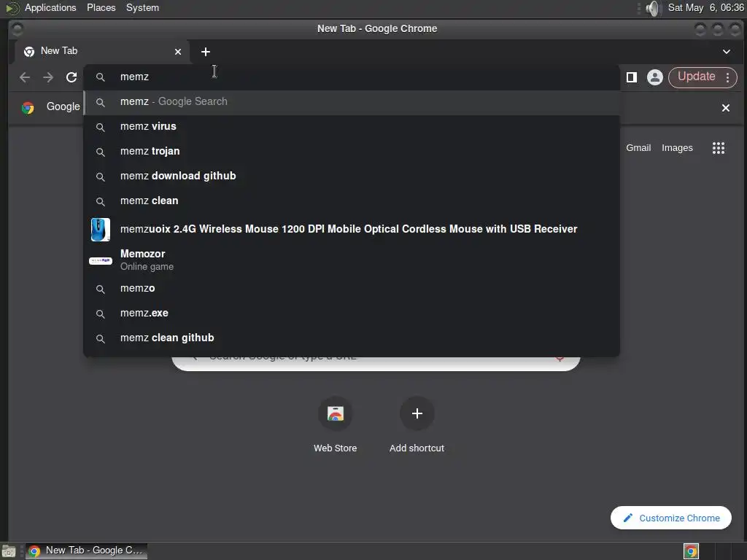747x560 pixels.
Task: Click the wireless mouse product thumbnail
Action: coord(101,230)
